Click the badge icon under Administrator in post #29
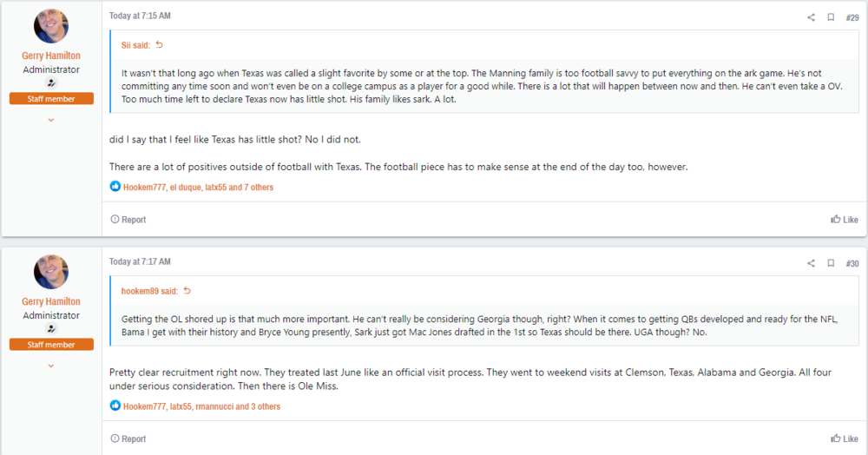The height and width of the screenshot is (455, 868). (51, 83)
